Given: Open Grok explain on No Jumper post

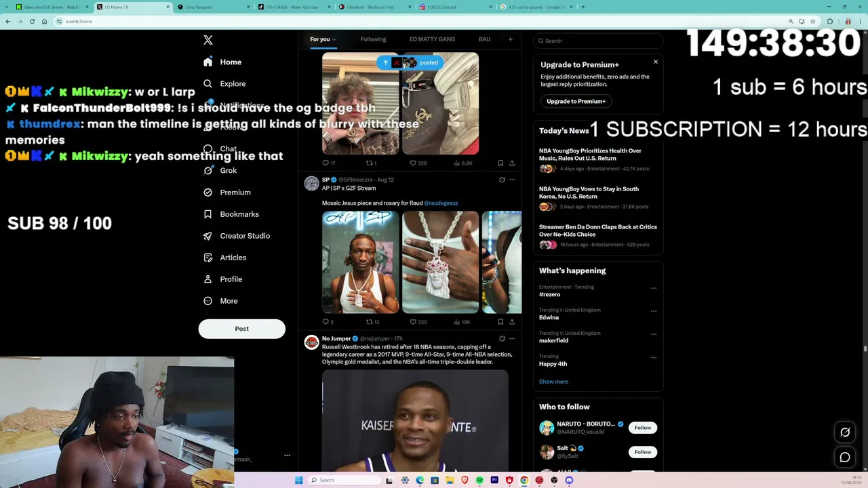Looking at the screenshot, I should [x=502, y=338].
